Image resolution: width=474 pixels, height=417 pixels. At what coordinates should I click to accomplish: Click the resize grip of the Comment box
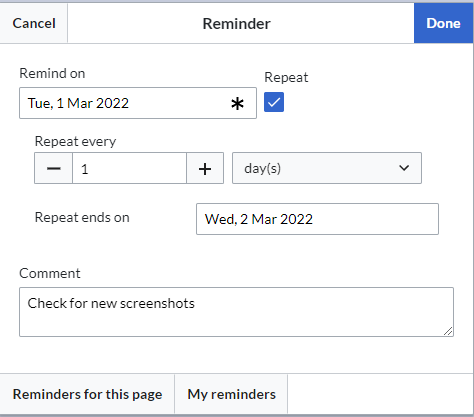click(x=448, y=331)
